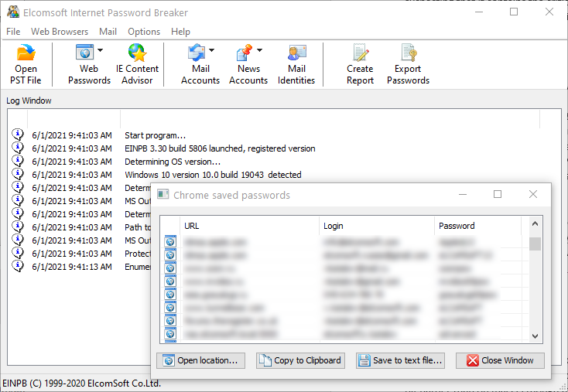Screen dimensions: 568x392
Task: Click the Copy to Clipboard button
Action: (x=300, y=360)
